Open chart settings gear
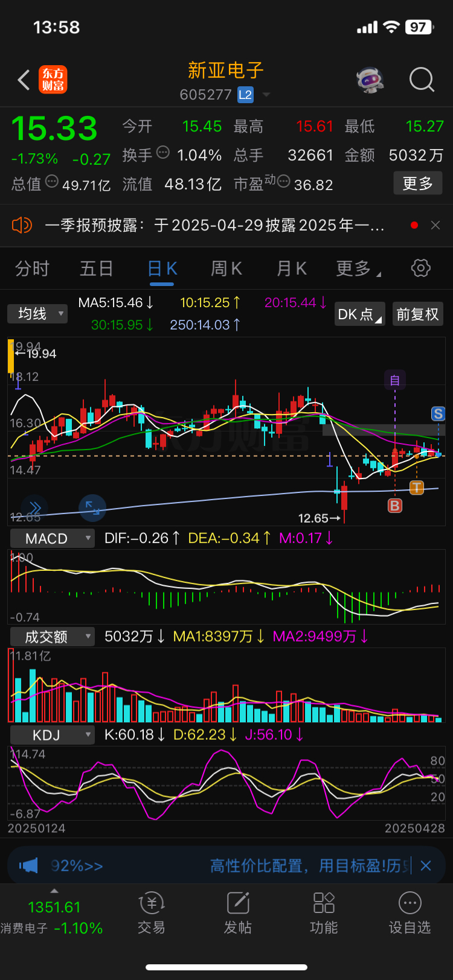Screen dimensions: 453x980 tap(421, 268)
